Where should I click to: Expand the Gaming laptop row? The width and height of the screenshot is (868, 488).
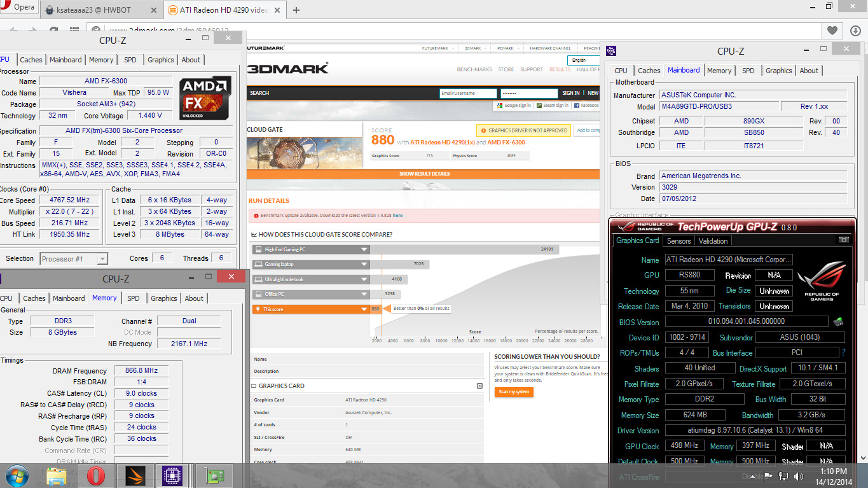pos(364,264)
